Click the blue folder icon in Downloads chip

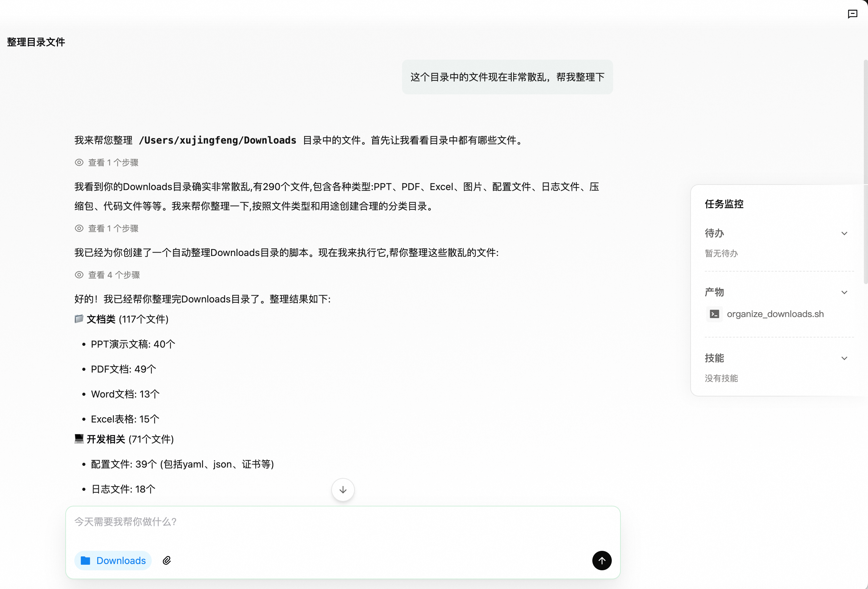pyautogui.click(x=85, y=560)
